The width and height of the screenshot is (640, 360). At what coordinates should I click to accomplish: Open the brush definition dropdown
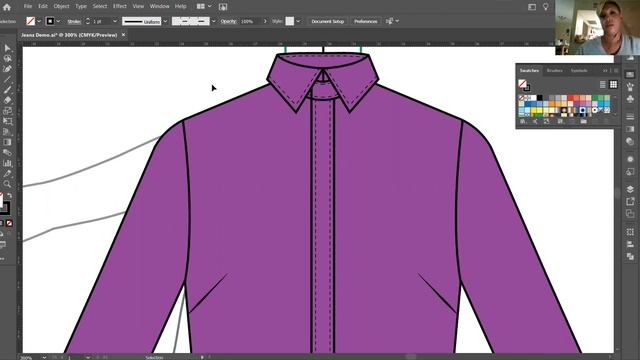[x=213, y=21]
